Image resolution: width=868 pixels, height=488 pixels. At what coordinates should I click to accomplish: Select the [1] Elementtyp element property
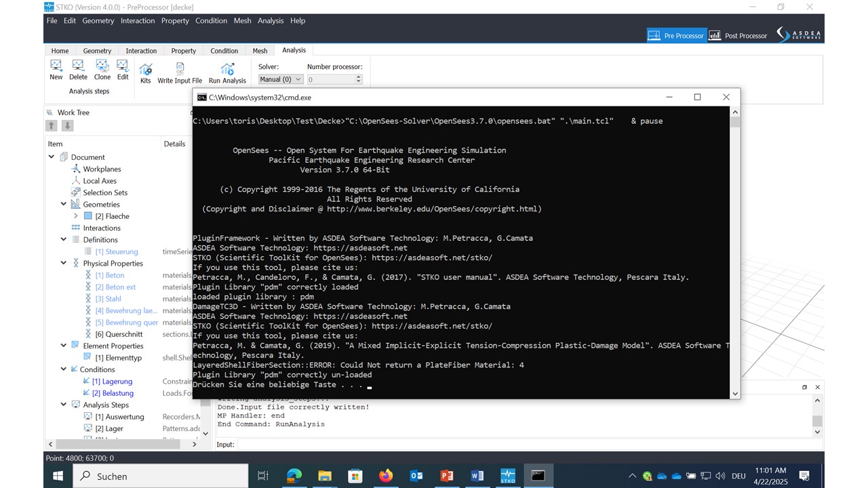point(118,358)
